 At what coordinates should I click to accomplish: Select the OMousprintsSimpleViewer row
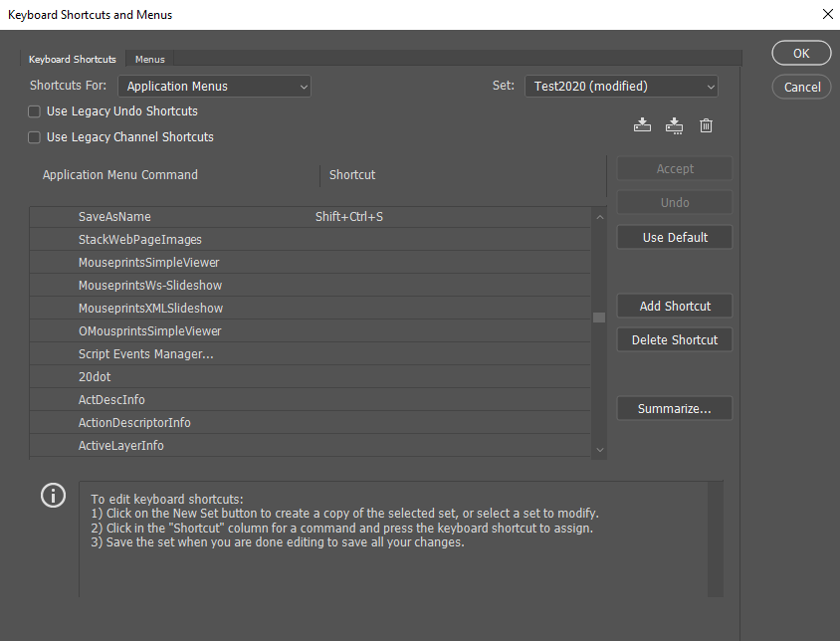[x=310, y=331]
